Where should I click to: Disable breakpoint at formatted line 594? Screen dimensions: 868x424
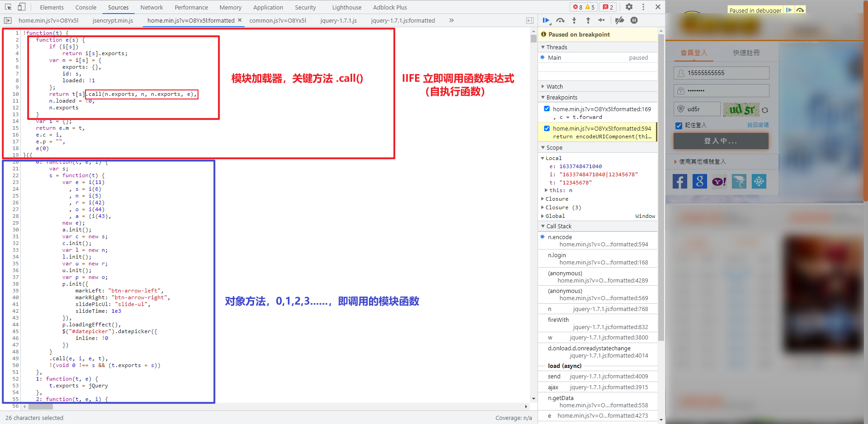(x=547, y=128)
